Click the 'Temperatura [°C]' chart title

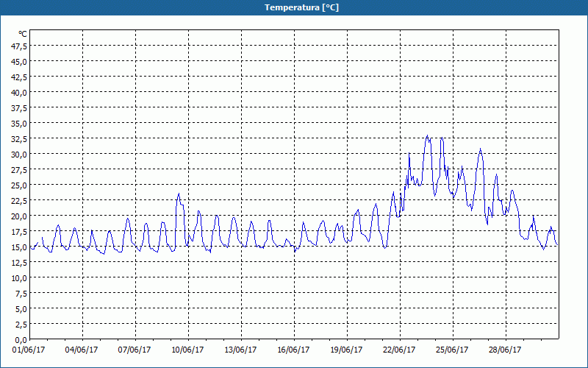click(x=301, y=7)
